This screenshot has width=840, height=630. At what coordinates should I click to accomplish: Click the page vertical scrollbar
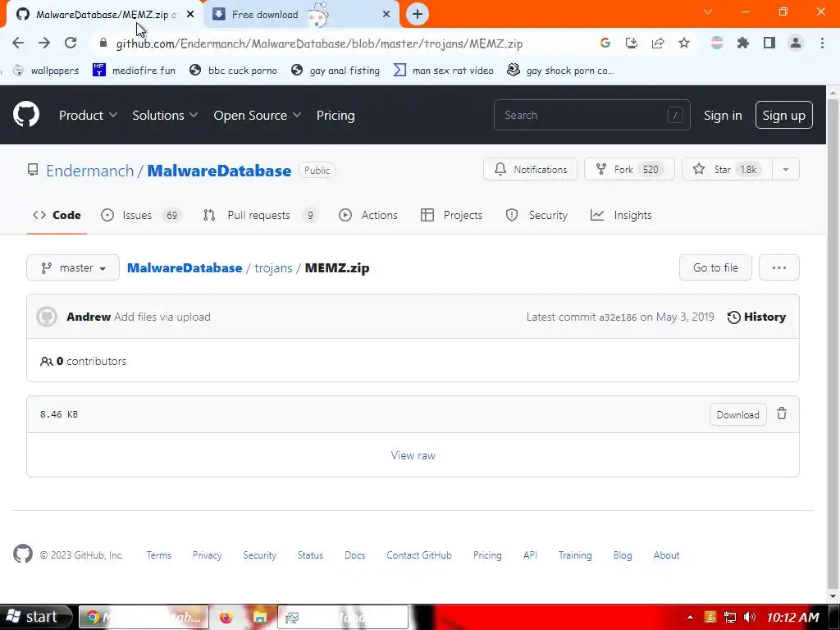[x=833, y=343]
